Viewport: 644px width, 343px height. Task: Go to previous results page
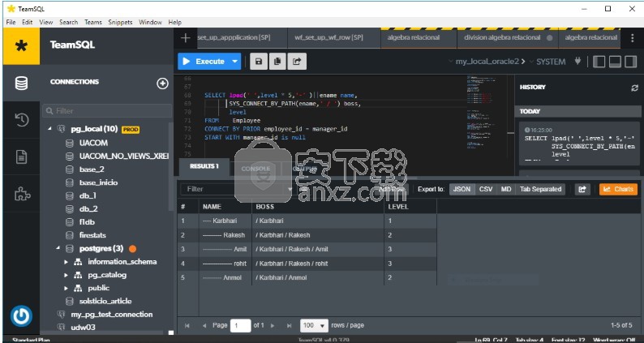tap(204, 325)
